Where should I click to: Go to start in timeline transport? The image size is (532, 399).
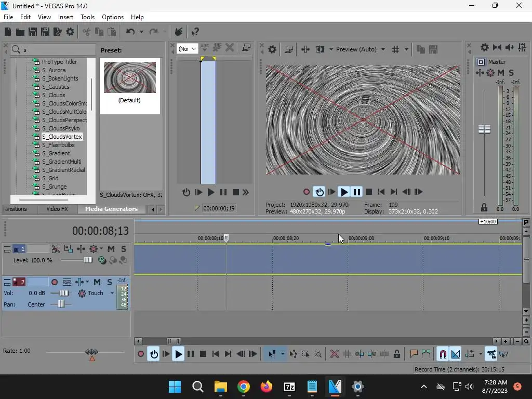(215, 354)
